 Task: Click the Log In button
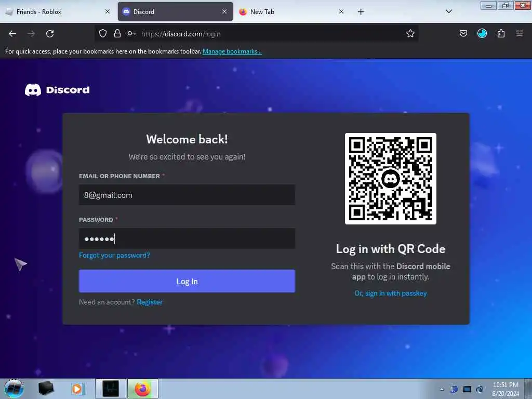187,281
